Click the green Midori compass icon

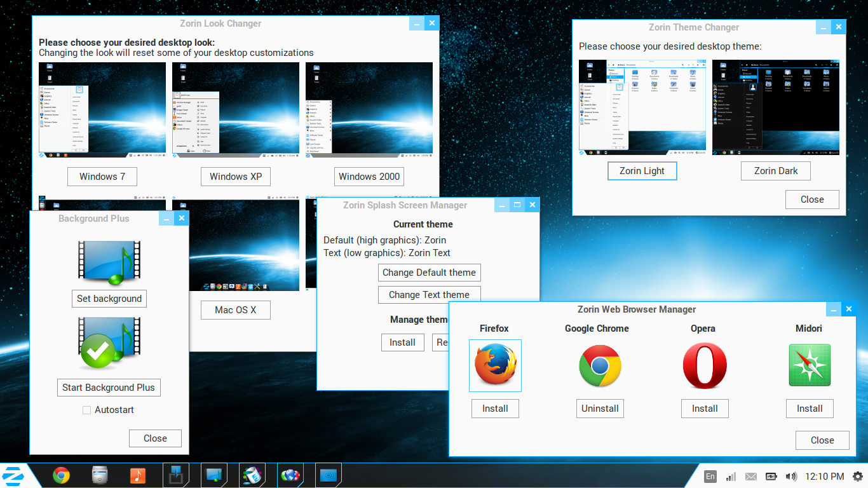point(810,365)
